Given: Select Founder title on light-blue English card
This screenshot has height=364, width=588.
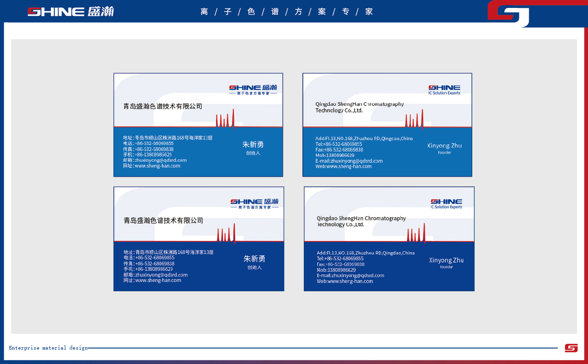Looking at the screenshot, I should pyautogui.click(x=444, y=153).
